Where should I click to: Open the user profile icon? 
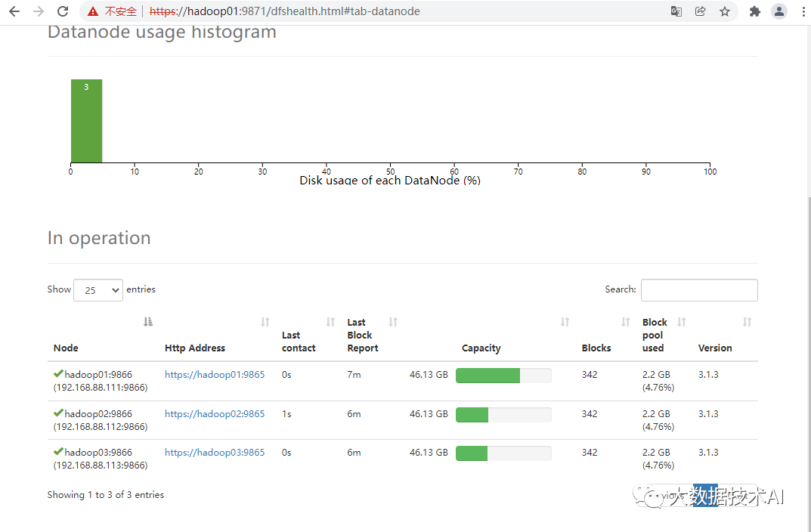click(x=779, y=11)
